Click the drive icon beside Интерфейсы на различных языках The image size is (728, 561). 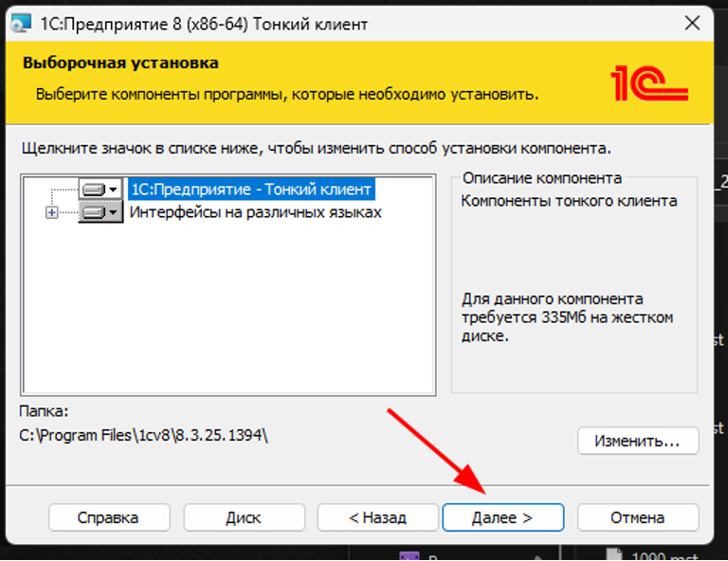coord(93,213)
